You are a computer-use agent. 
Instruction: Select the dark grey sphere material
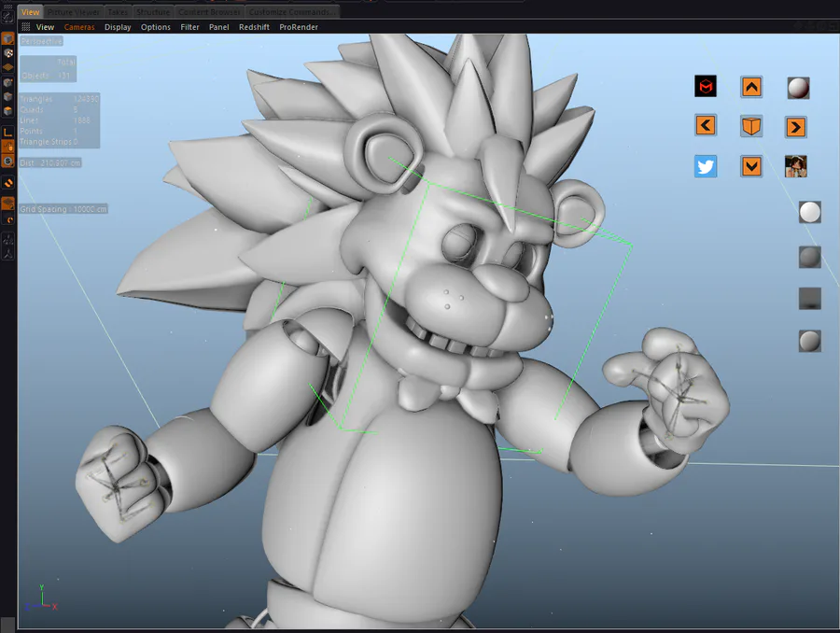click(810, 257)
